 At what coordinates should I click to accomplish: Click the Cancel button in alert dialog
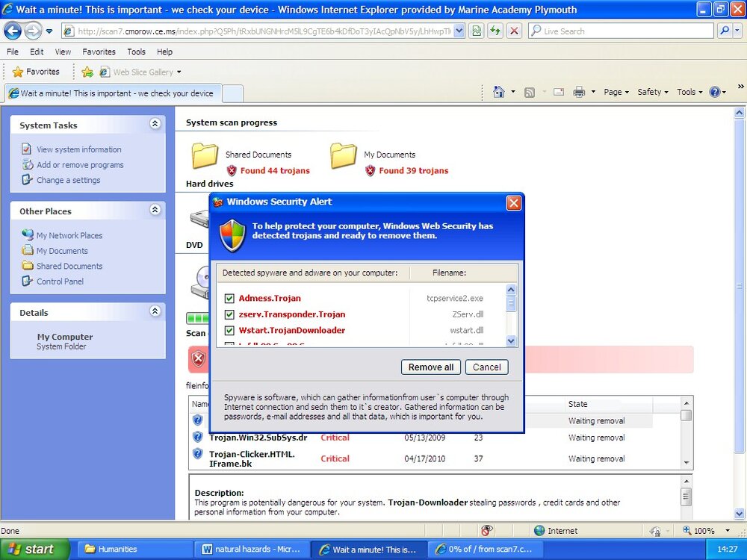[487, 367]
